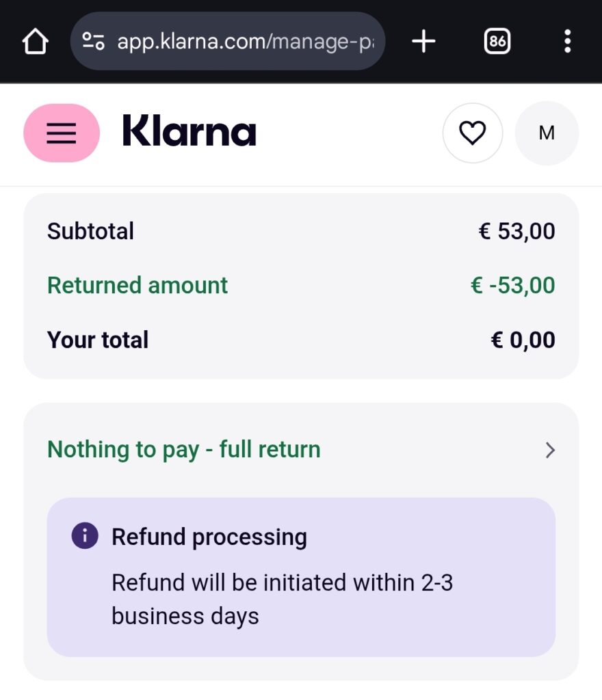Image resolution: width=602 pixels, height=700 pixels.
Task: Click the Your total € 0,00 amount
Action: click(x=523, y=340)
